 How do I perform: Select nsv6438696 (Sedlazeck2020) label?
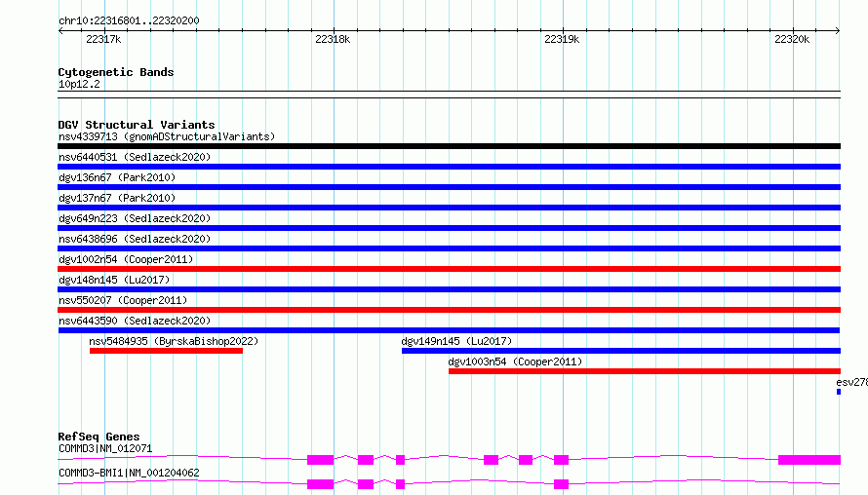point(135,239)
